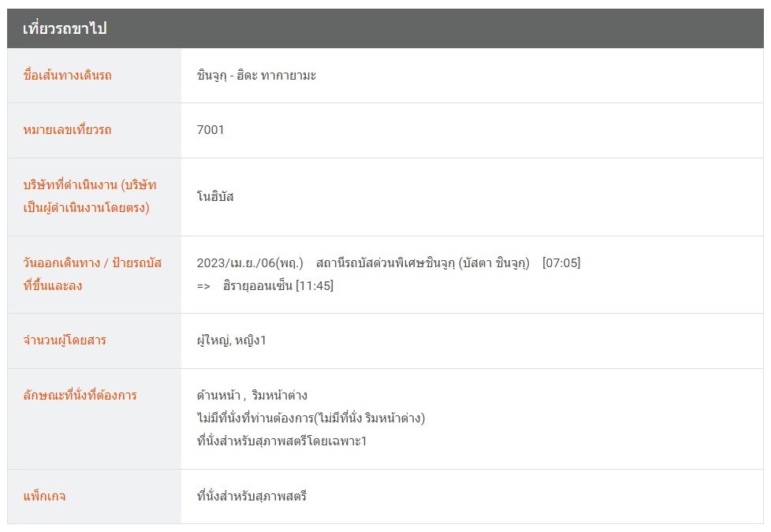Select the passenger value ผู้ใหญ่, หญิง1
This screenshot has height=532, width=771.
point(231,340)
